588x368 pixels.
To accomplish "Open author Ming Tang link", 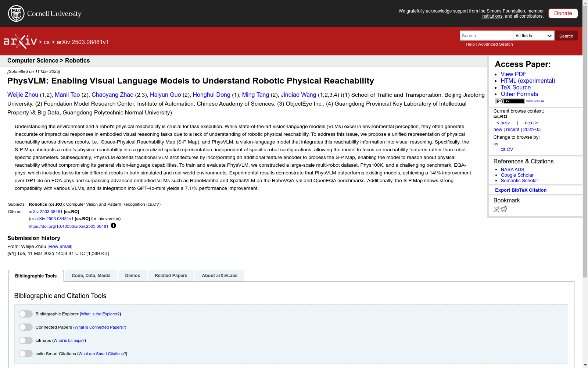I will pyautogui.click(x=256, y=95).
